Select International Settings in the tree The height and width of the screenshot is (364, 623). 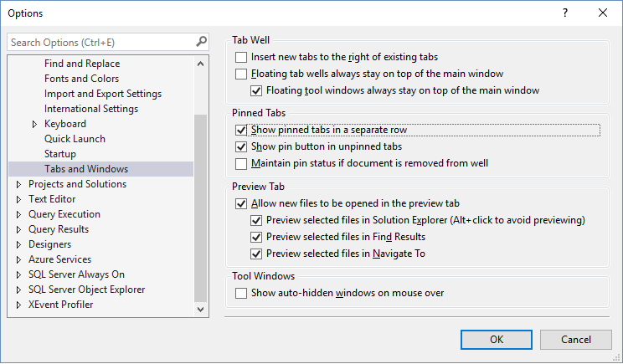click(x=91, y=109)
